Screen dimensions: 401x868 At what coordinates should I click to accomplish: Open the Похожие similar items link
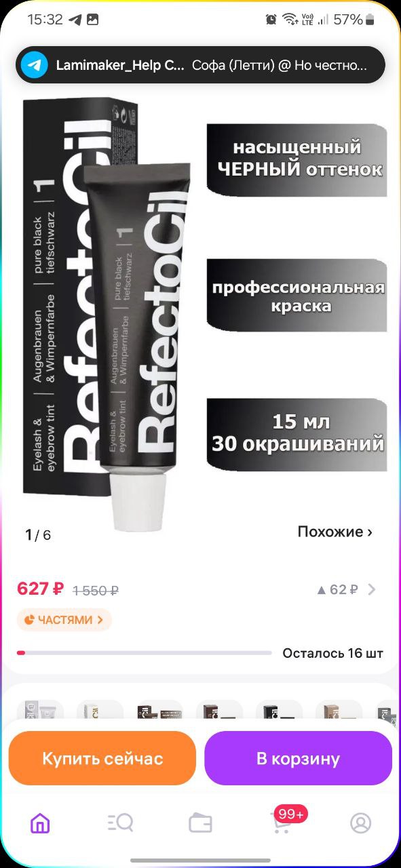[x=335, y=532]
